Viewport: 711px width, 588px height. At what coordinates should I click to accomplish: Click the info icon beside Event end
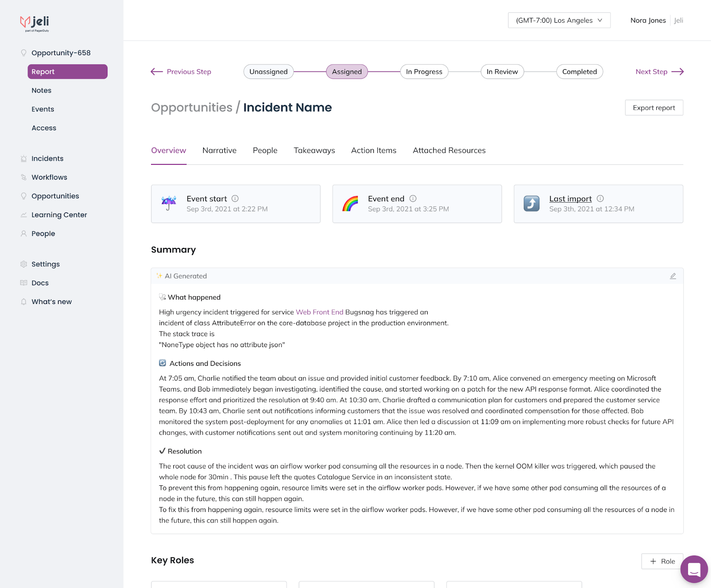[x=413, y=199]
